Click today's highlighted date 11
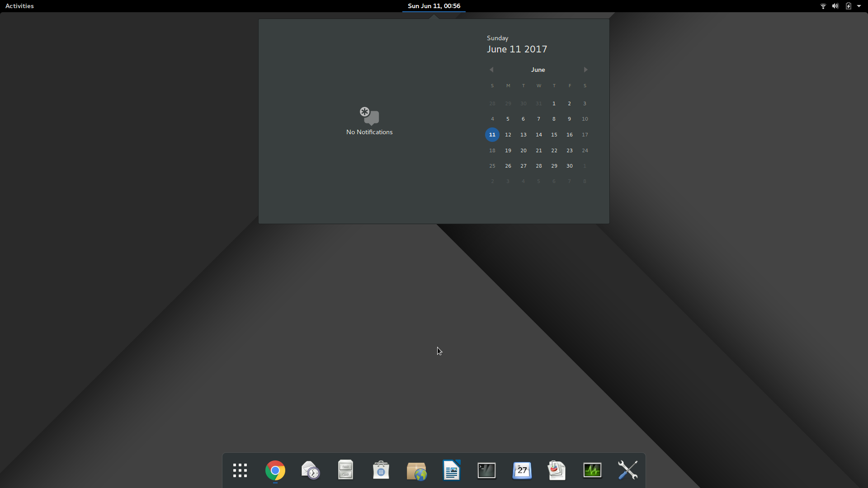 (492, 135)
